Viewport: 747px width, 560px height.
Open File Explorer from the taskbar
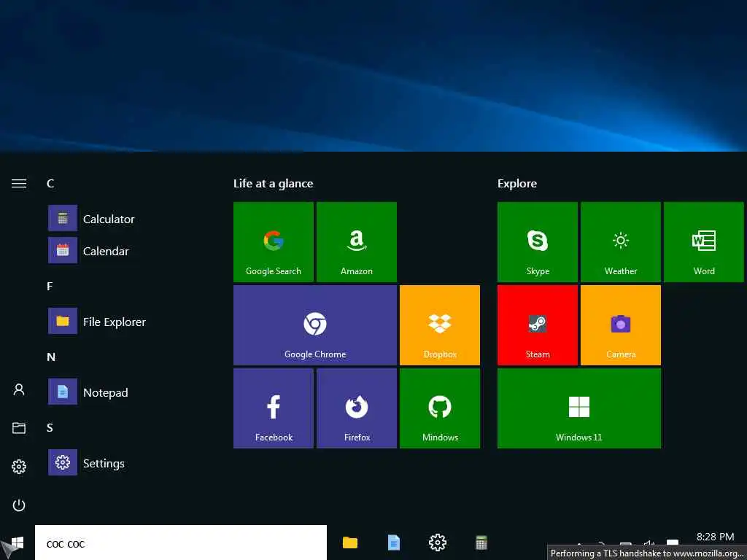click(350, 542)
